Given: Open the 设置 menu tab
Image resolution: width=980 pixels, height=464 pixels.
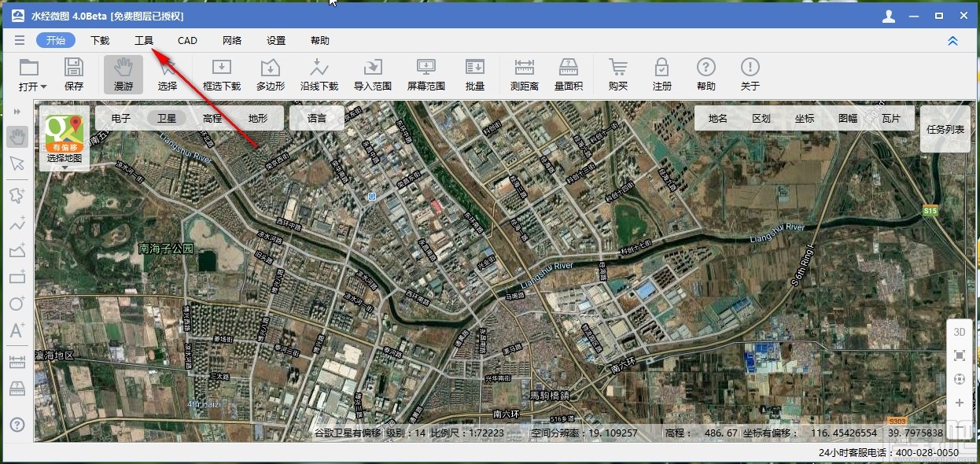Looking at the screenshot, I should [276, 40].
